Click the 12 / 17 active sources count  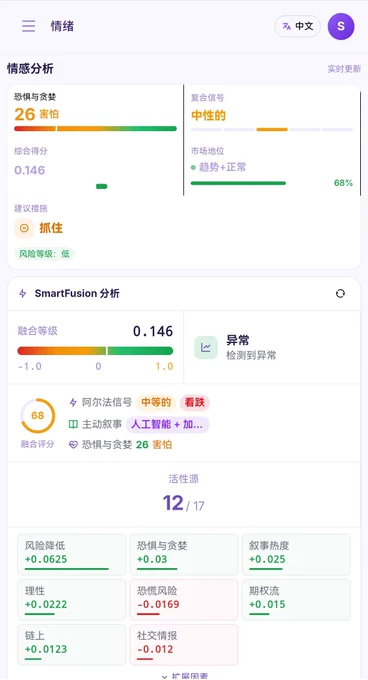click(x=183, y=503)
